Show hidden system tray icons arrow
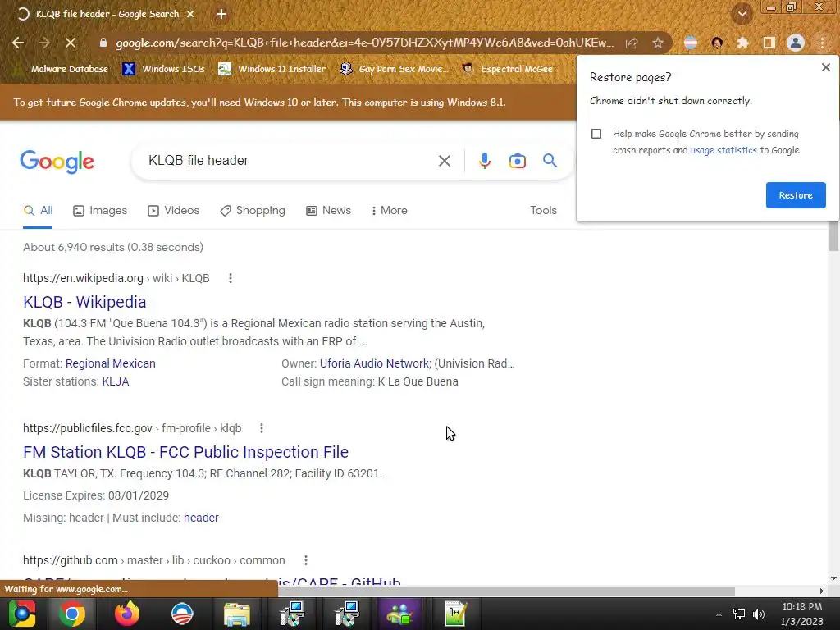The image size is (840, 630). pos(719,614)
